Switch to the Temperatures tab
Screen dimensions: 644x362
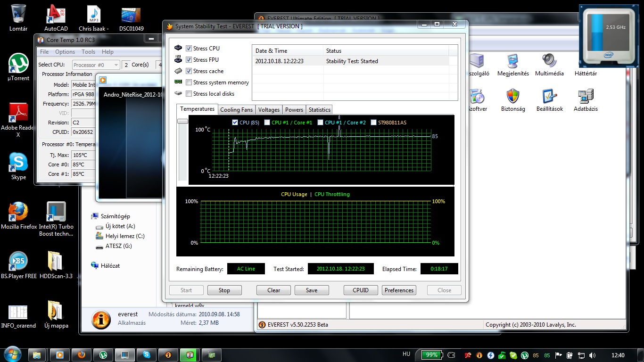click(x=197, y=109)
